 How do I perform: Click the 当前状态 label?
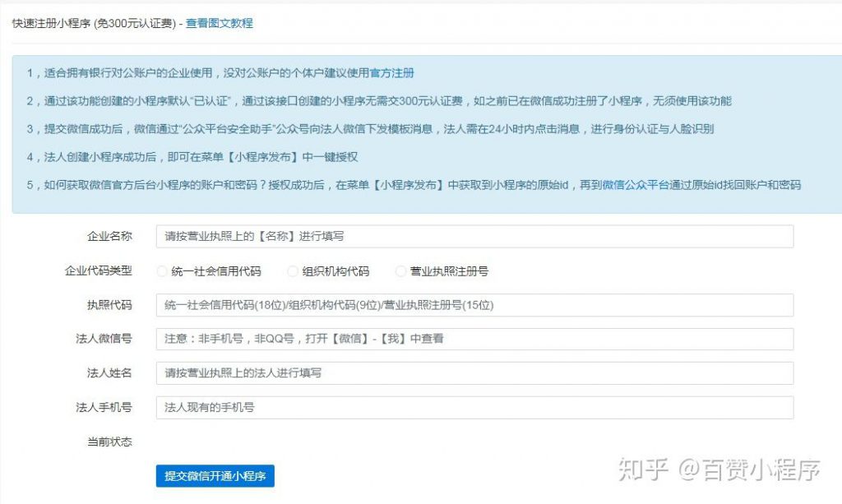[x=109, y=442]
